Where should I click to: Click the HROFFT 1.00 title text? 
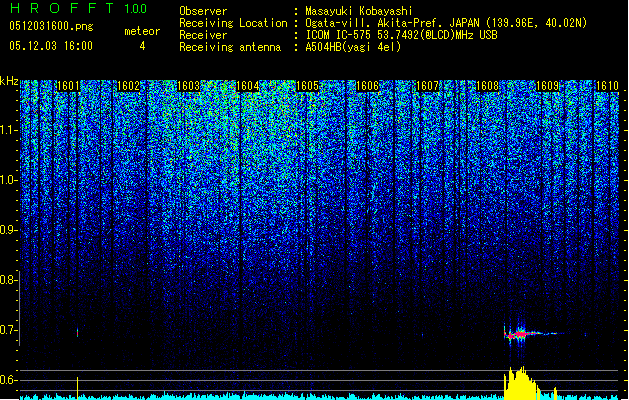(x=79, y=8)
